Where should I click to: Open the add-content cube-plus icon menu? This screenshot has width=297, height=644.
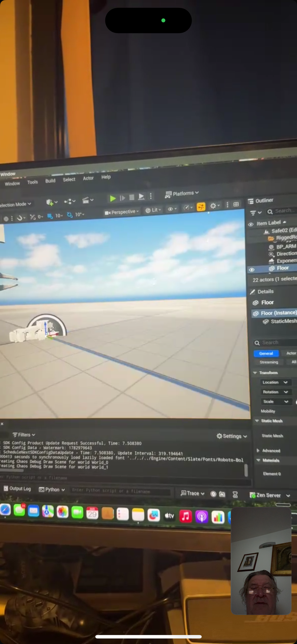click(x=51, y=202)
